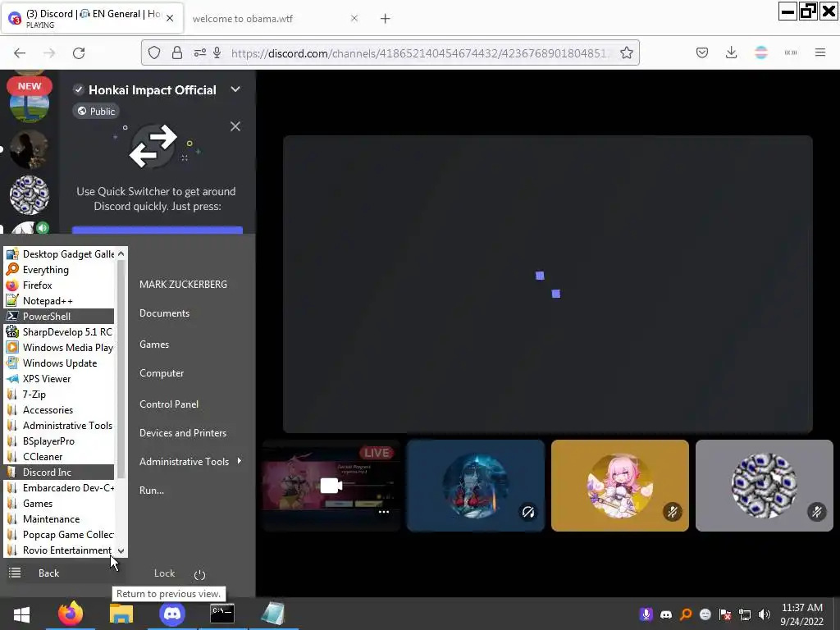Launch Firefox from the programs list

(x=59, y=285)
